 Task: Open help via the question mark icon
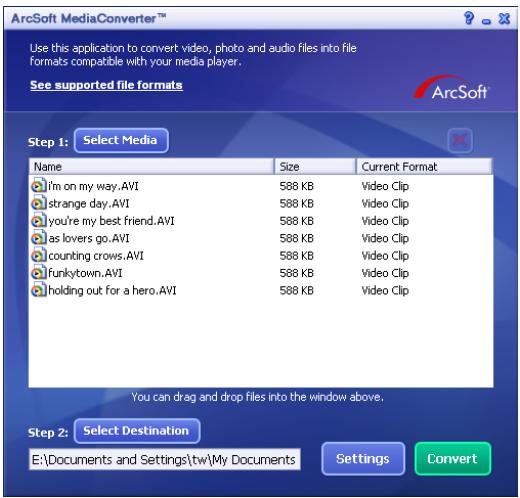click(x=469, y=18)
